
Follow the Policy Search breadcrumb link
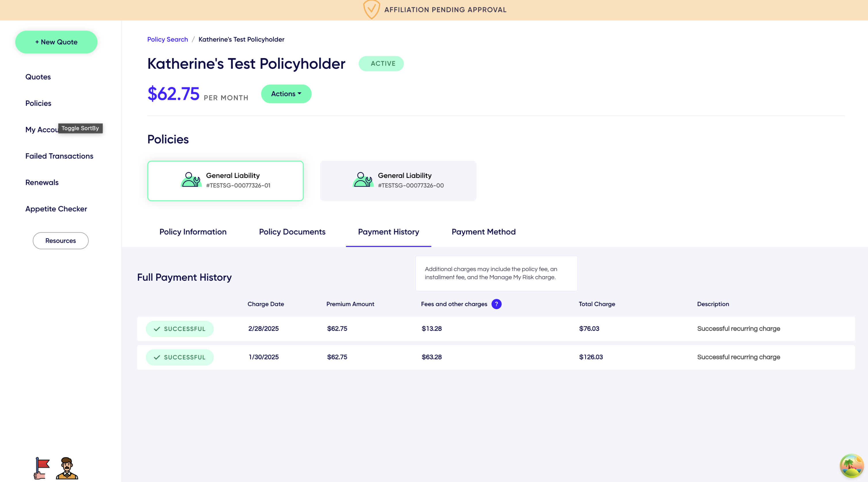click(x=167, y=39)
